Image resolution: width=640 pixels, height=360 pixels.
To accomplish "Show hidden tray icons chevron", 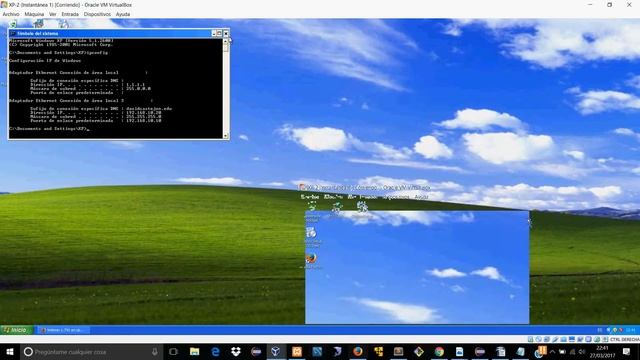I will click(552, 351).
